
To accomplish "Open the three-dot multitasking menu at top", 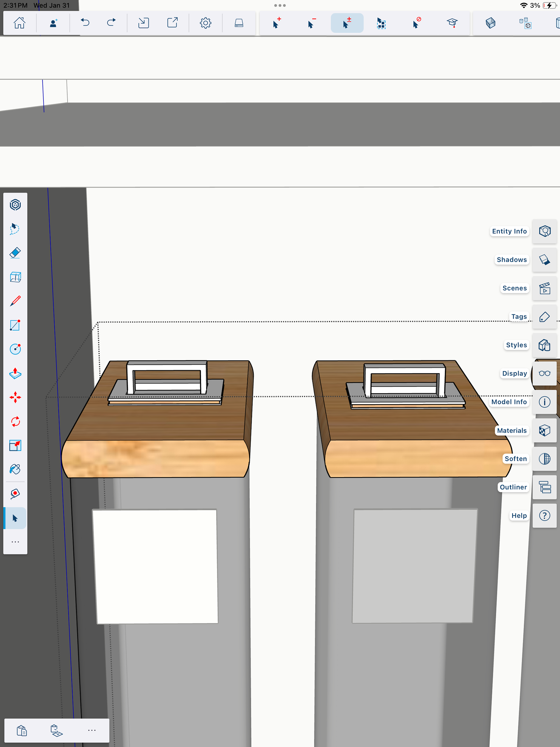I will click(280, 6).
